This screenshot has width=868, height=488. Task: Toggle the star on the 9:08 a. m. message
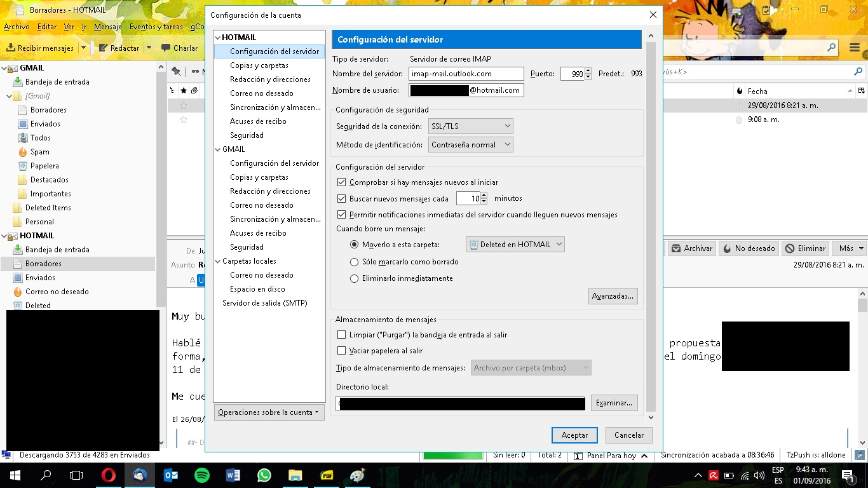click(184, 119)
